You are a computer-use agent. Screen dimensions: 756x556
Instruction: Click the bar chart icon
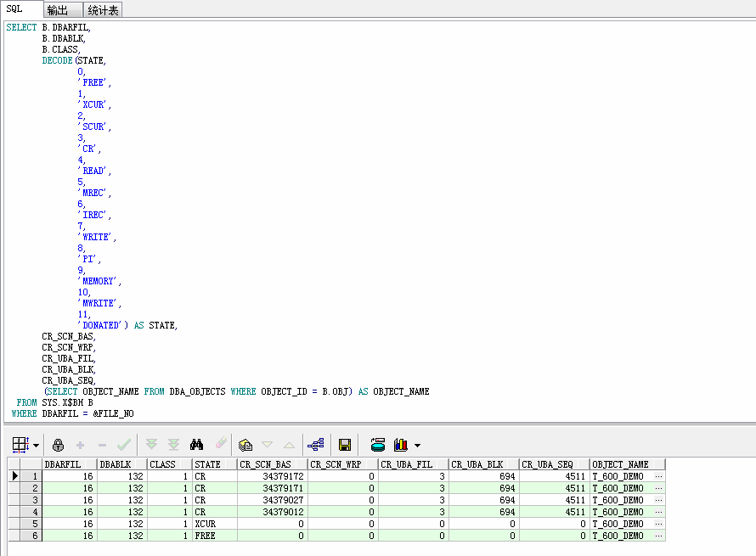pyautogui.click(x=401, y=445)
